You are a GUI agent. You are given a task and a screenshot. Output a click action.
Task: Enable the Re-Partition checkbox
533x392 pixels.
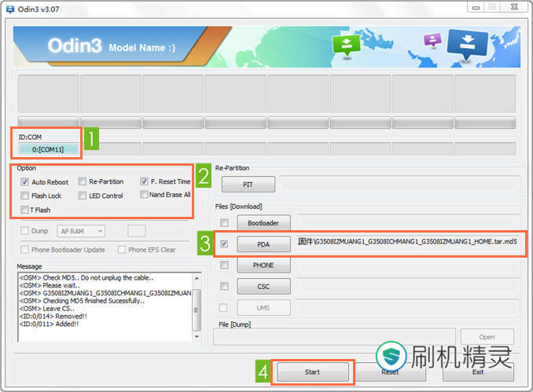pos(83,181)
